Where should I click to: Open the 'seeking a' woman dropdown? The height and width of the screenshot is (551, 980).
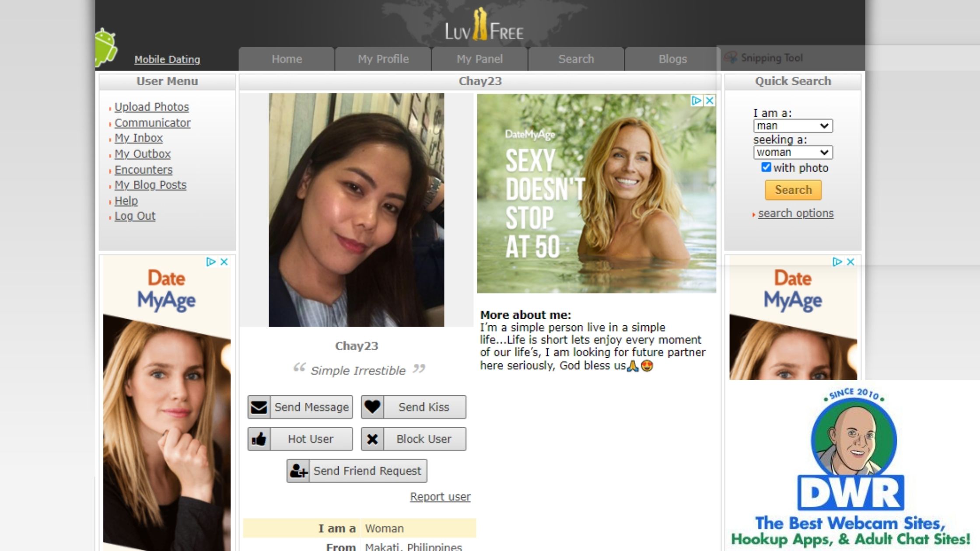793,152
